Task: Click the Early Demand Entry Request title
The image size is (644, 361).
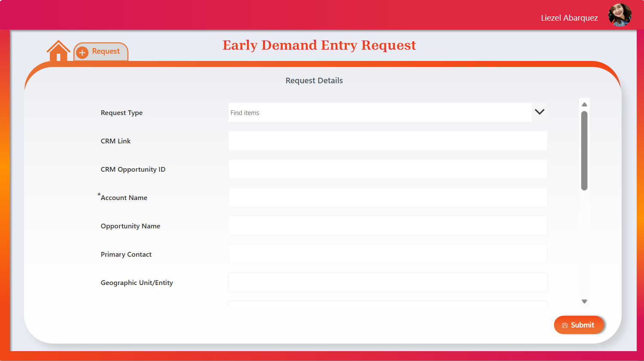Action: pyautogui.click(x=319, y=45)
